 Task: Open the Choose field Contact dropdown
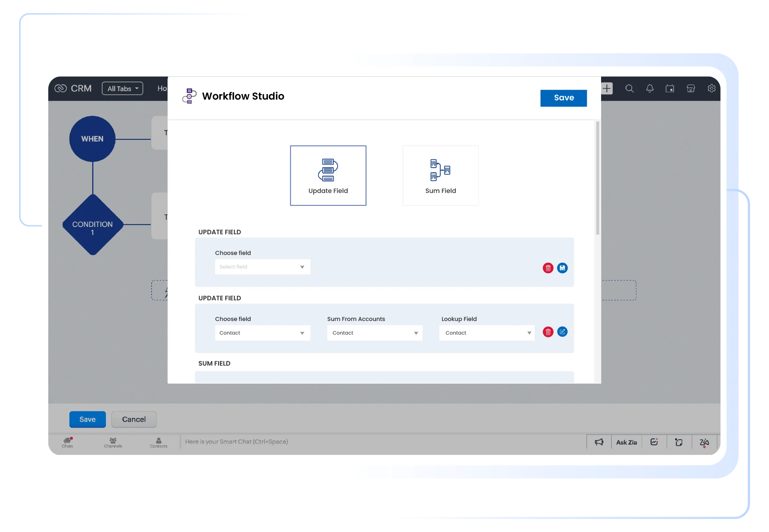[262, 333]
